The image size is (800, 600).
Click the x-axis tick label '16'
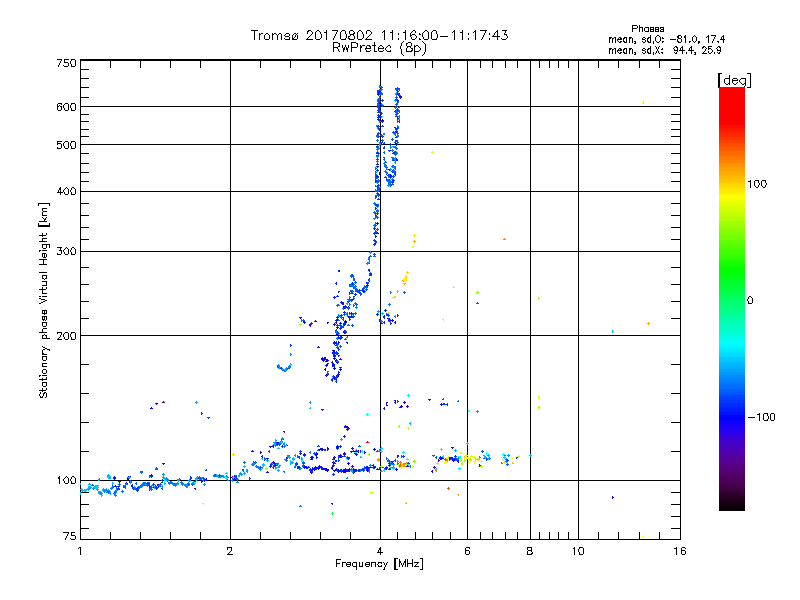680,551
